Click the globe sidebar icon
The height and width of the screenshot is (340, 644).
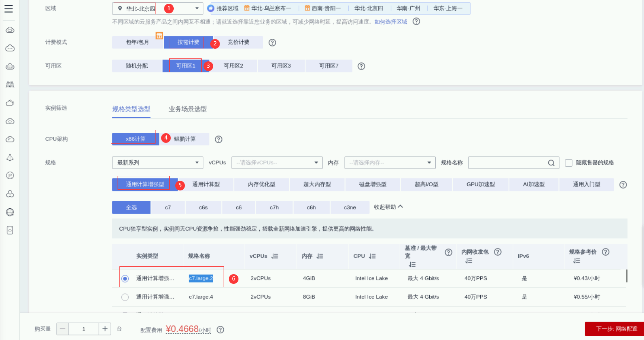pyautogui.click(x=10, y=212)
